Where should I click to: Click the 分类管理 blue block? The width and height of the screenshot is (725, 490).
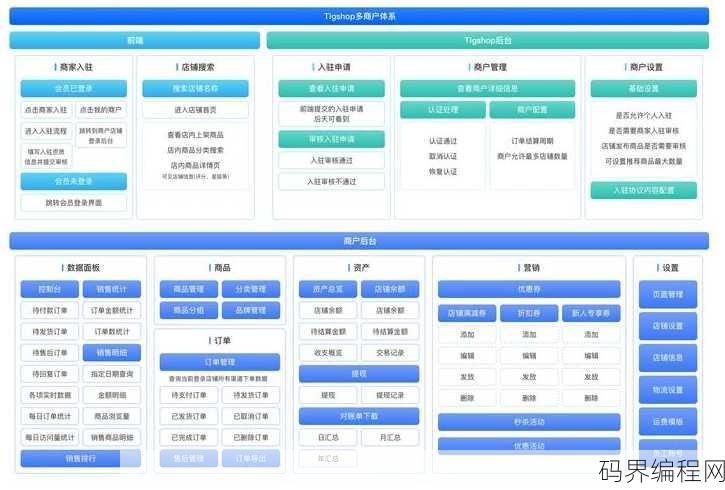pos(251,289)
